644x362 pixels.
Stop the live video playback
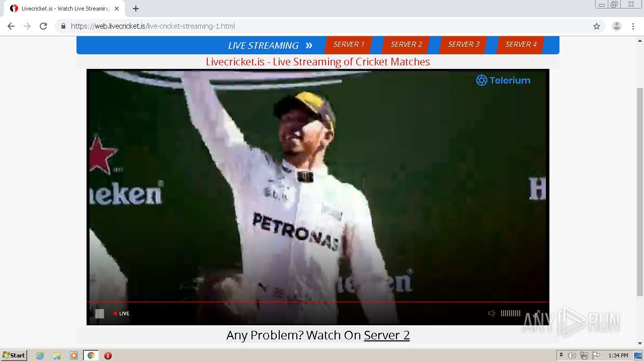pos(100,313)
